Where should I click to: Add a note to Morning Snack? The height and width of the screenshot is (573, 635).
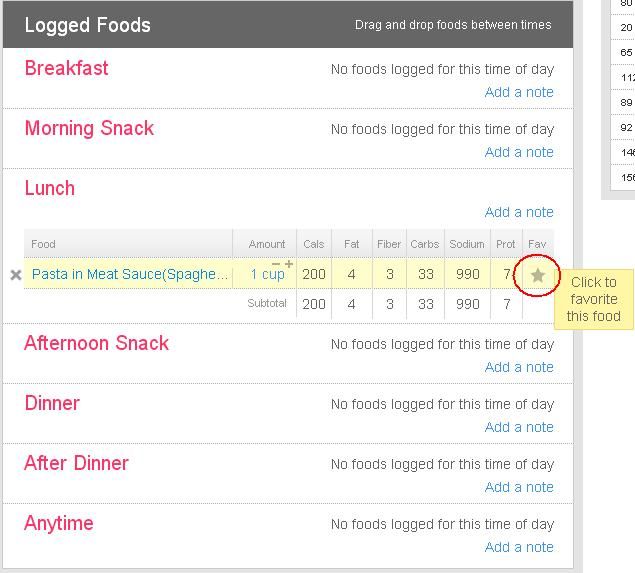click(519, 152)
